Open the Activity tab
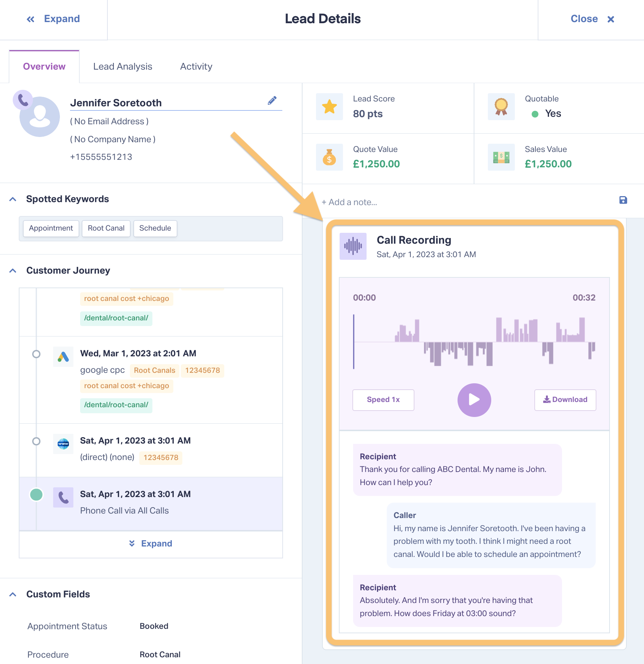The width and height of the screenshot is (644, 664). click(196, 67)
